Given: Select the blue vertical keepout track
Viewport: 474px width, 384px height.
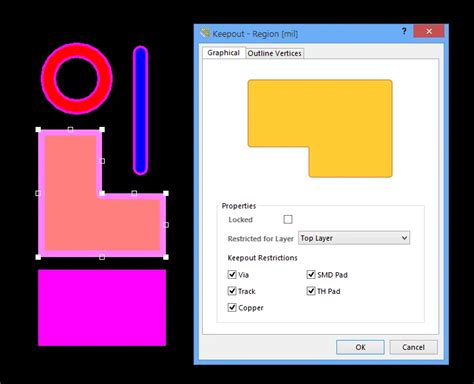Looking at the screenshot, I should pyautogui.click(x=140, y=110).
